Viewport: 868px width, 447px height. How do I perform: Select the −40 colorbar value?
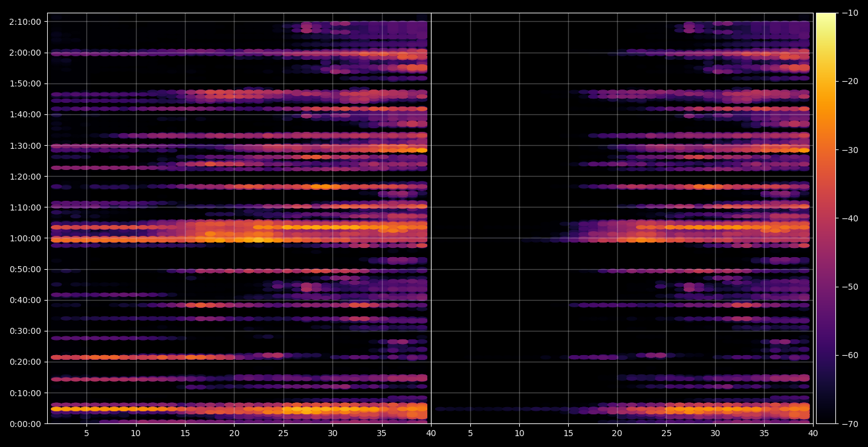click(x=849, y=218)
